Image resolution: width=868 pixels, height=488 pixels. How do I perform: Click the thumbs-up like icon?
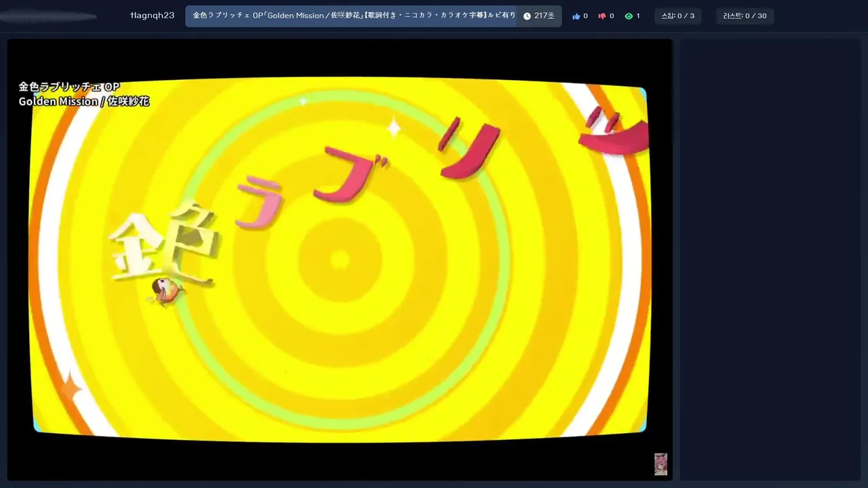[576, 16]
